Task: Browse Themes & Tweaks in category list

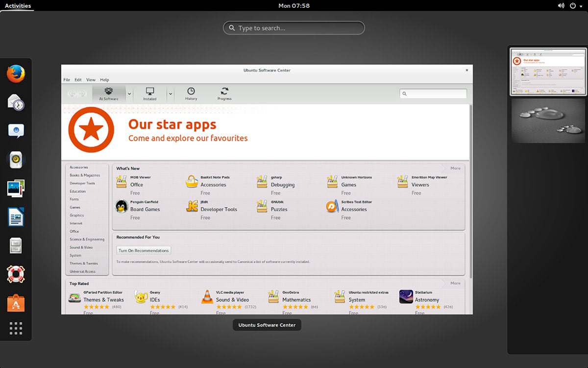Action: pos(83,263)
